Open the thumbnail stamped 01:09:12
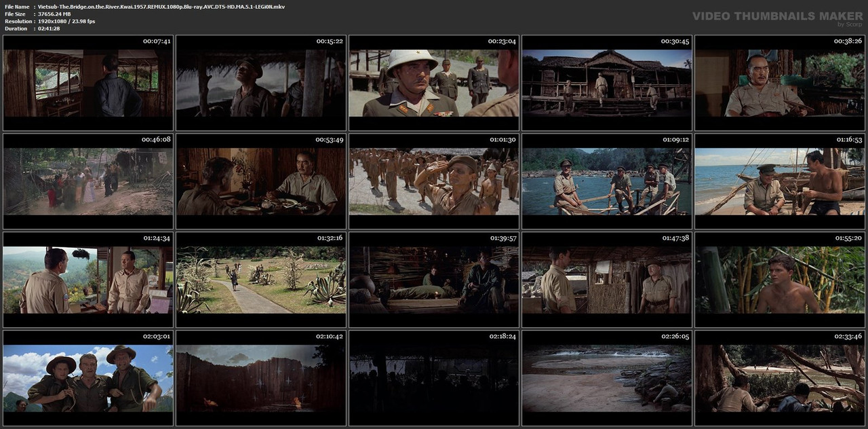Screen dimensions: 868x429 coord(607,181)
